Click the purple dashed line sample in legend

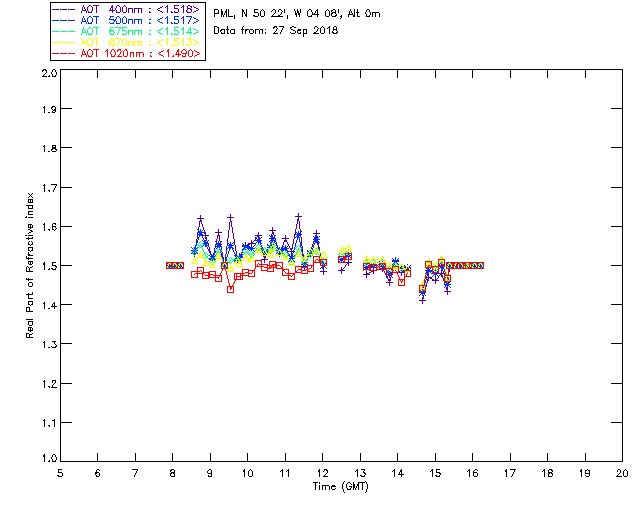(64, 9)
